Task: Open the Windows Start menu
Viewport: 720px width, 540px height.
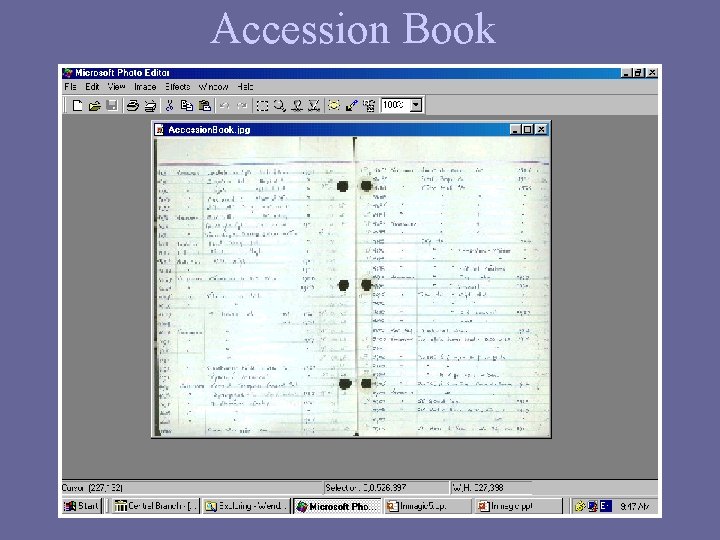Action: (x=81, y=506)
